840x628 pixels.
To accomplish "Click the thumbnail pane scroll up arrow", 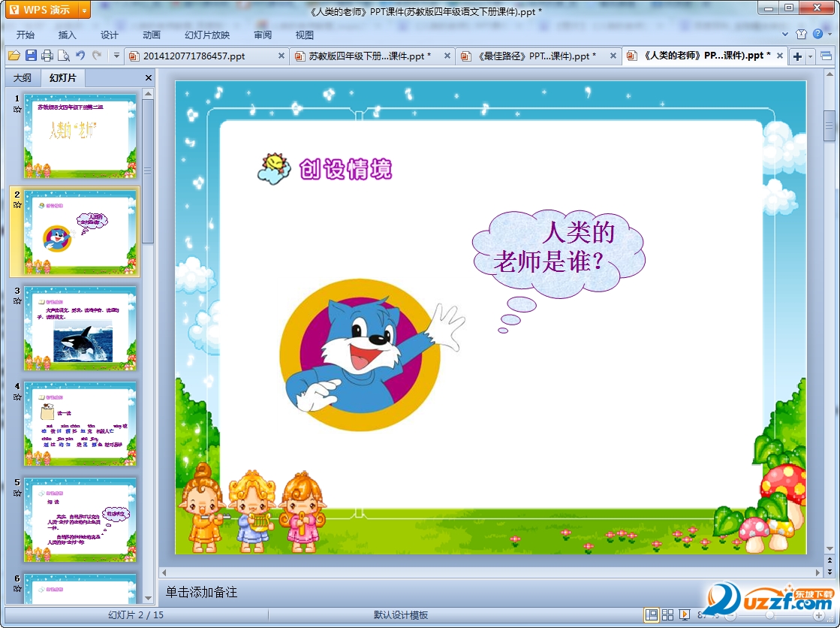I will coord(149,93).
